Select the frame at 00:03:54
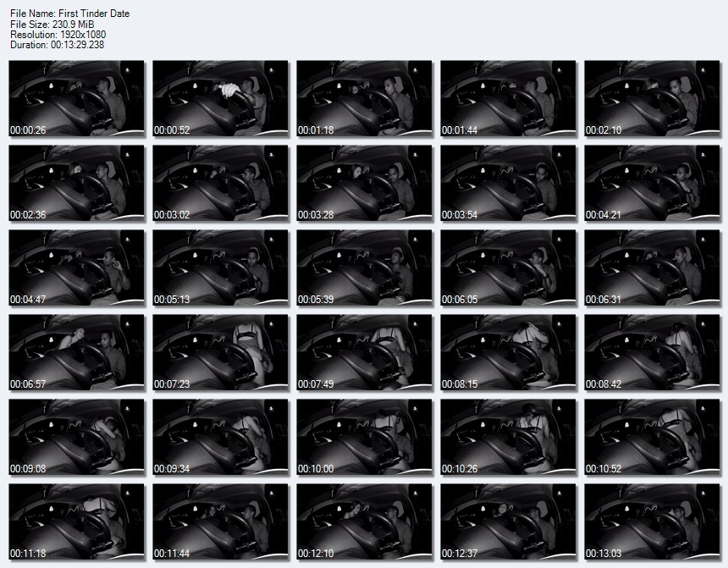Image resolution: width=728 pixels, height=568 pixels. click(509, 183)
